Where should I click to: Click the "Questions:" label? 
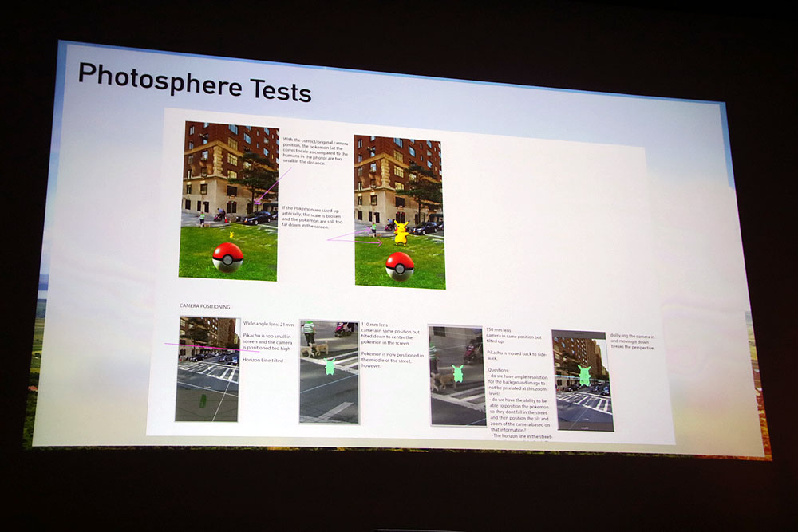pos(498,370)
